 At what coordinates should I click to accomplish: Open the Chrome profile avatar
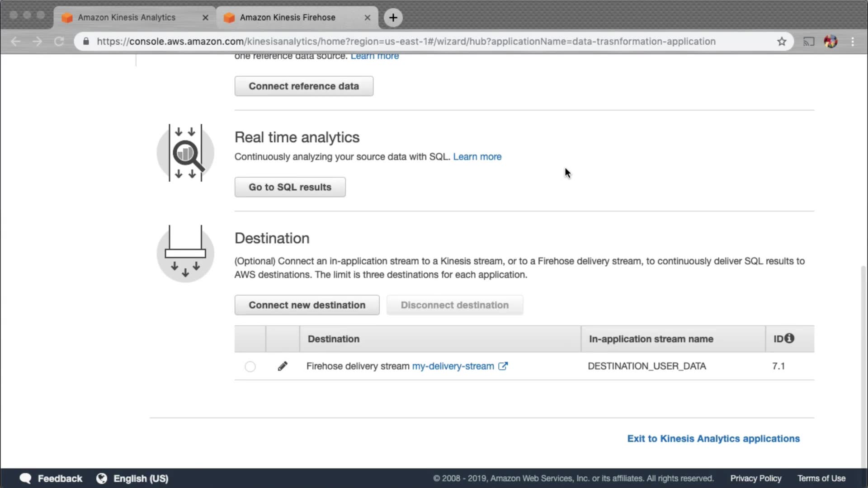(830, 42)
